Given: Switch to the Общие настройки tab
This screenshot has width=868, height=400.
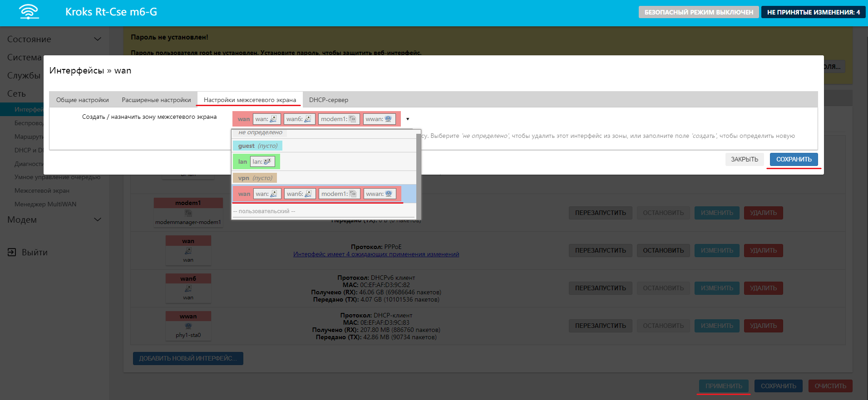Looking at the screenshot, I should click(82, 100).
